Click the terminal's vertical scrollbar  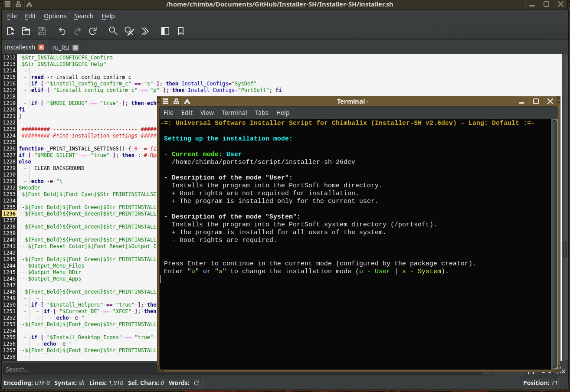click(x=554, y=243)
